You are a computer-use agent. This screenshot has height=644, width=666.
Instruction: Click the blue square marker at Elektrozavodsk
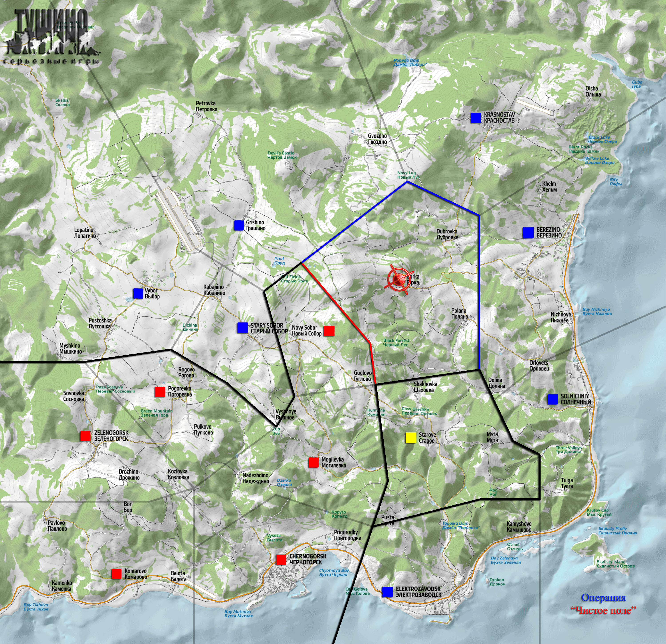[x=387, y=592]
